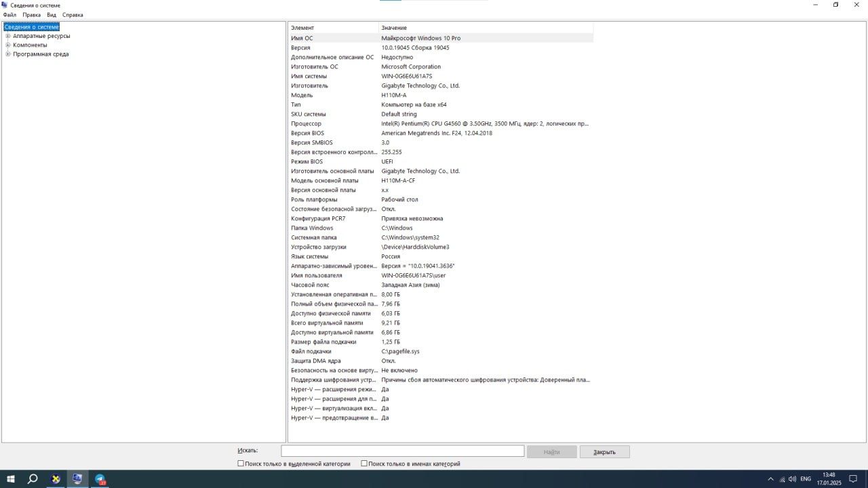Viewport: 868px width, 488px height.
Task: Click the System Information title bar icon
Action: tap(5, 5)
